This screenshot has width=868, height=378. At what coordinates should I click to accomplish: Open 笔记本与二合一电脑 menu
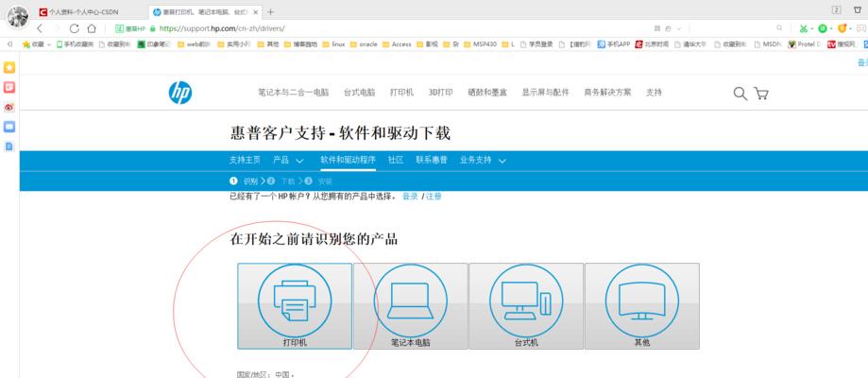(294, 93)
